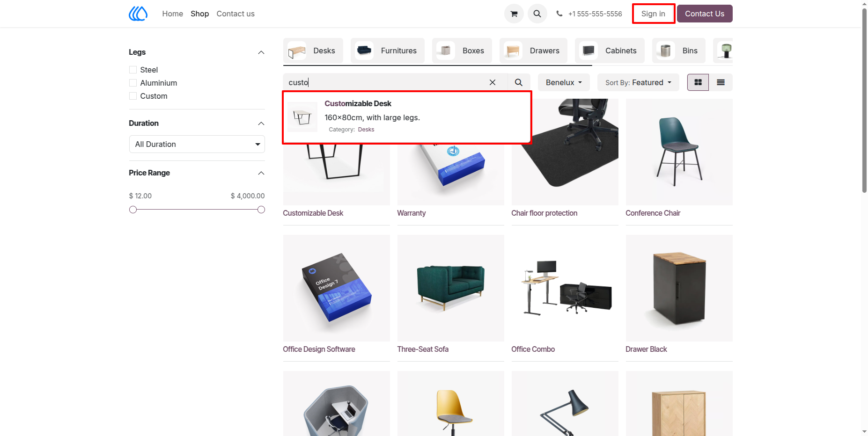Click maximum price slider handle
This screenshot has height=436, width=868.
pos(261,210)
